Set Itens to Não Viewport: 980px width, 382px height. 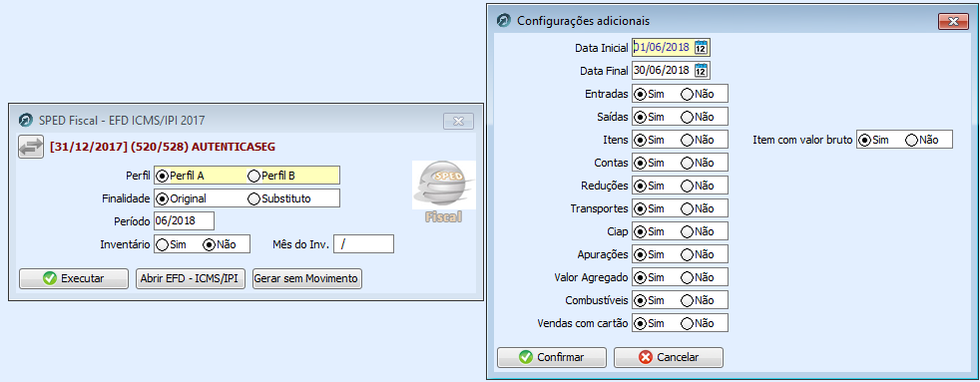[x=698, y=140]
